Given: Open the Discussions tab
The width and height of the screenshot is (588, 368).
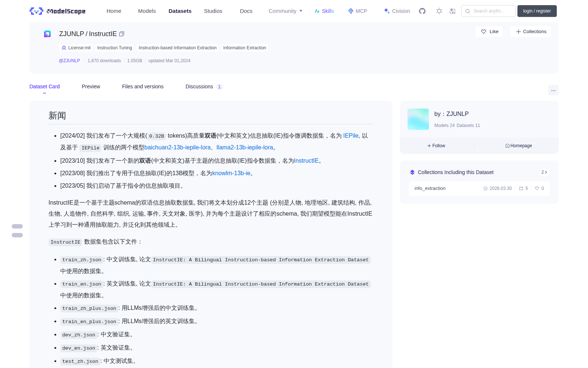Looking at the screenshot, I should (x=204, y=86).
